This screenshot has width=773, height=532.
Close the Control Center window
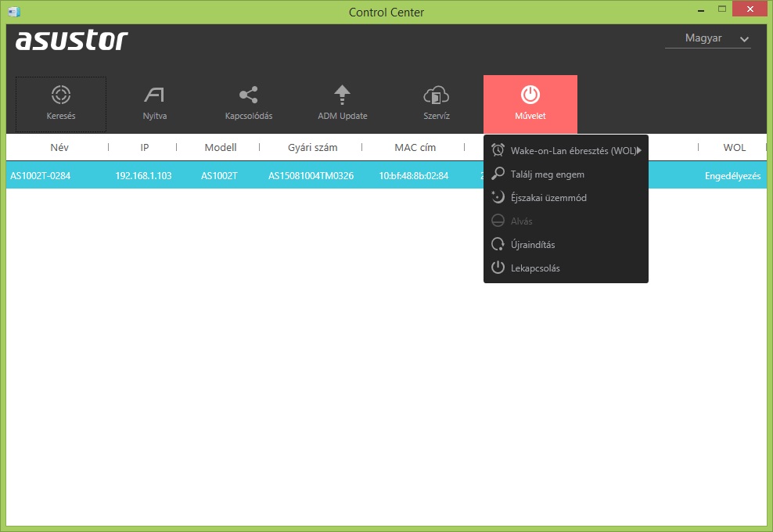pyautogui.click(x=750, y=9)
